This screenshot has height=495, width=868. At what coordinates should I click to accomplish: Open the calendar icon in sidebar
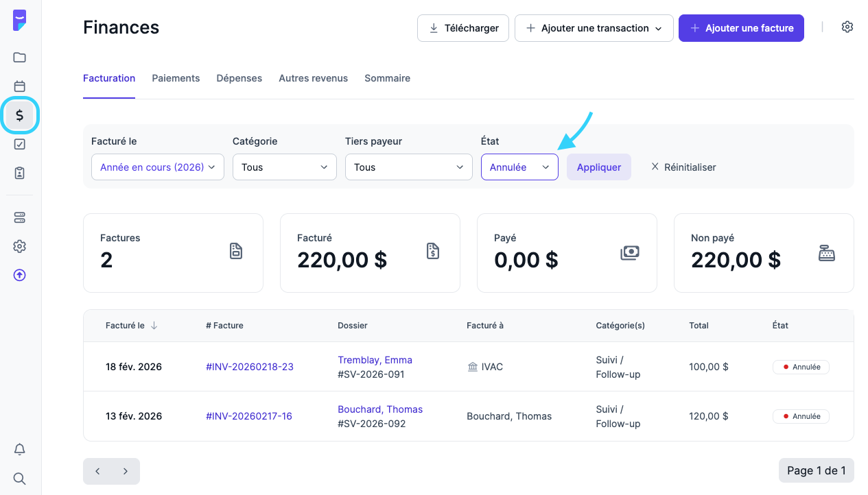tap(20, 86)
